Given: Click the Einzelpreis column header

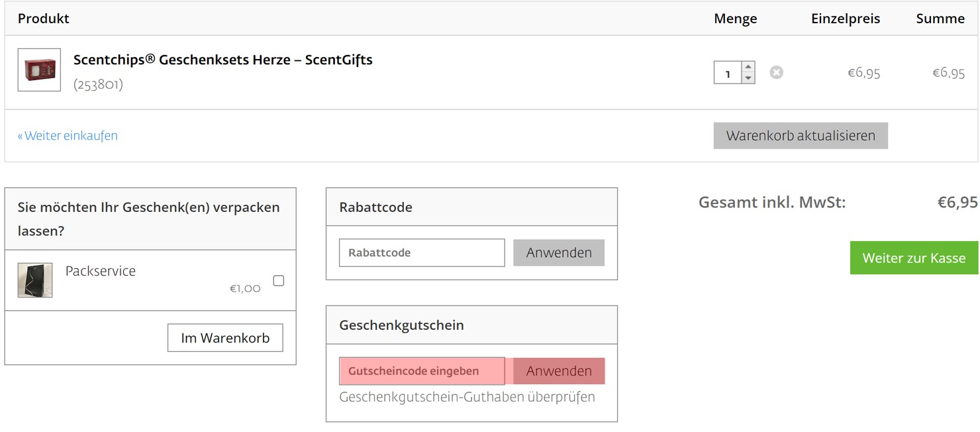Looking at the screenshot, I should pos(846,19).
